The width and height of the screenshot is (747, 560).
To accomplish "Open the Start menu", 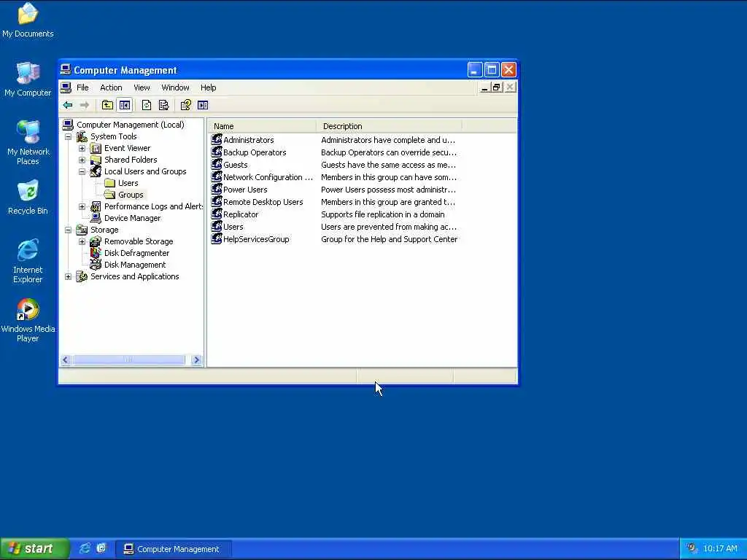I will point(34,548).
